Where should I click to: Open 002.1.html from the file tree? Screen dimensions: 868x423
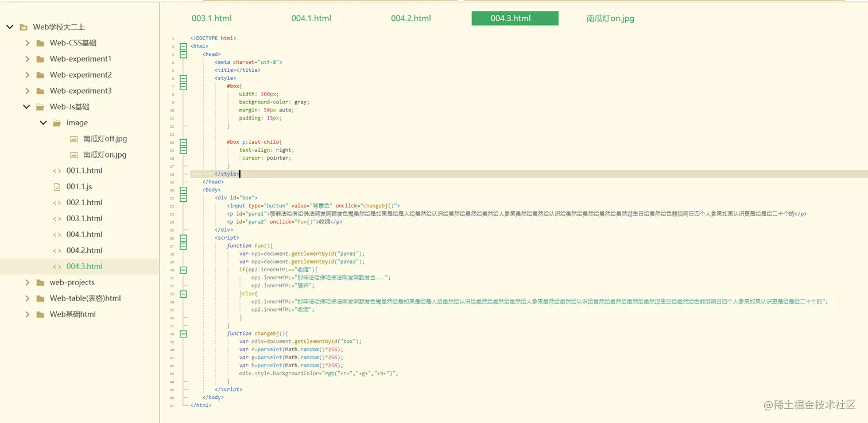pos(84,203)
